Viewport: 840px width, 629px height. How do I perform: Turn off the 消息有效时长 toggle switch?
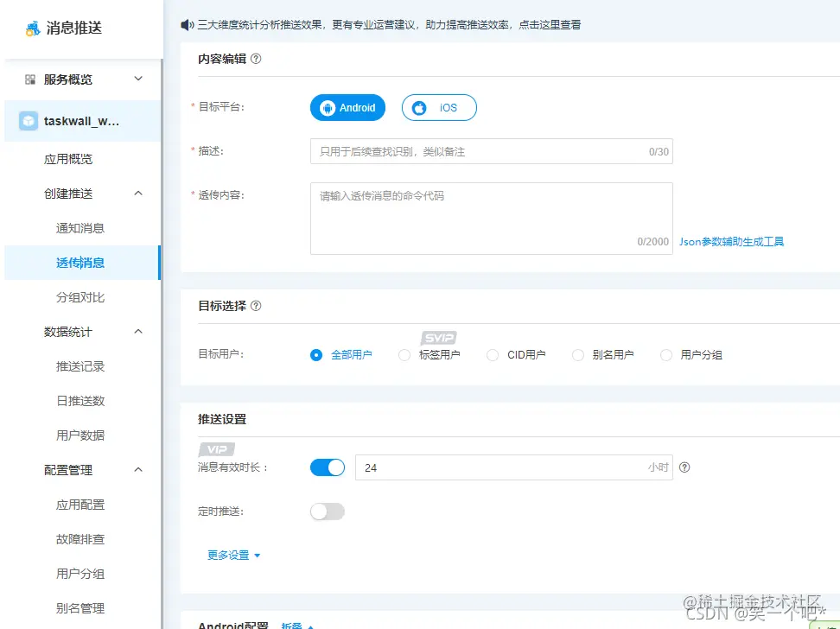(327, 467)
